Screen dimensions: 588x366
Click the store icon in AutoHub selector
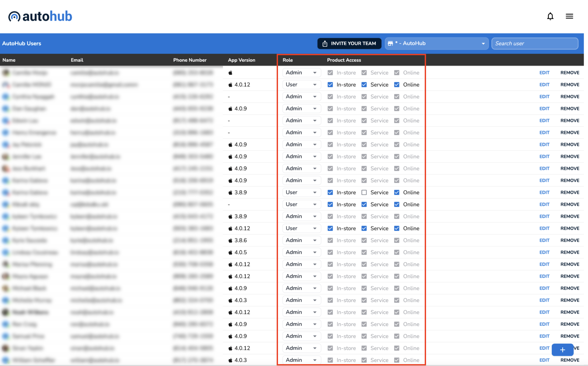pyautogui.click(x=390, y=43)
